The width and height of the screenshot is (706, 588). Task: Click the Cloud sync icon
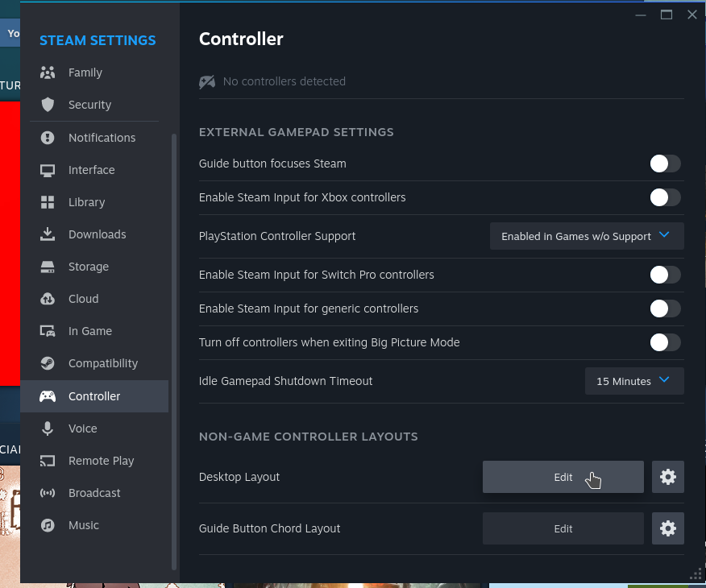click(x=48, y=299)
